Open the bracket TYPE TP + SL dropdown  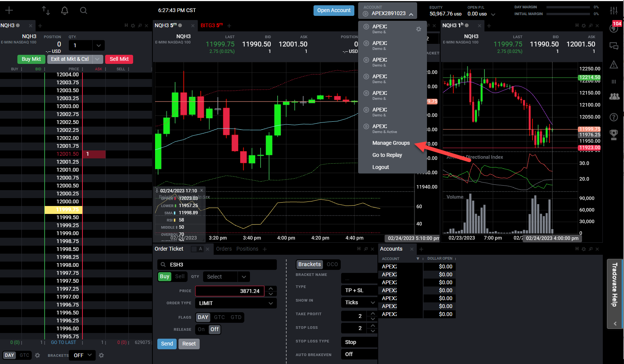coord(359,290)
